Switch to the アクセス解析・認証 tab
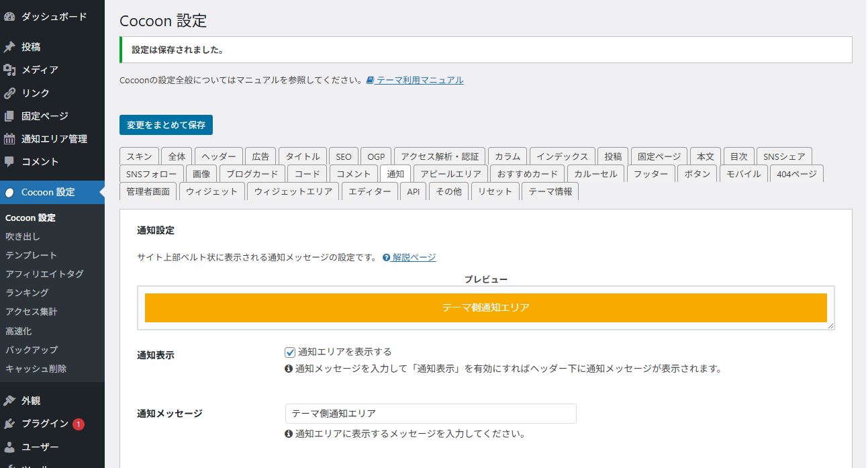The width and height of the screenshot is (868, 468). (440, 156)
